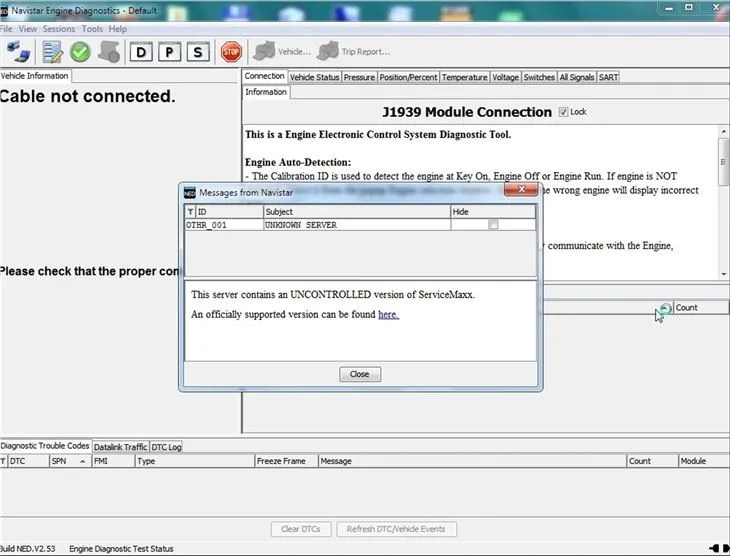Select the Vehicle Information tab
The width and height of the screenshot is (730, 556).
click(x=35, y=76)
